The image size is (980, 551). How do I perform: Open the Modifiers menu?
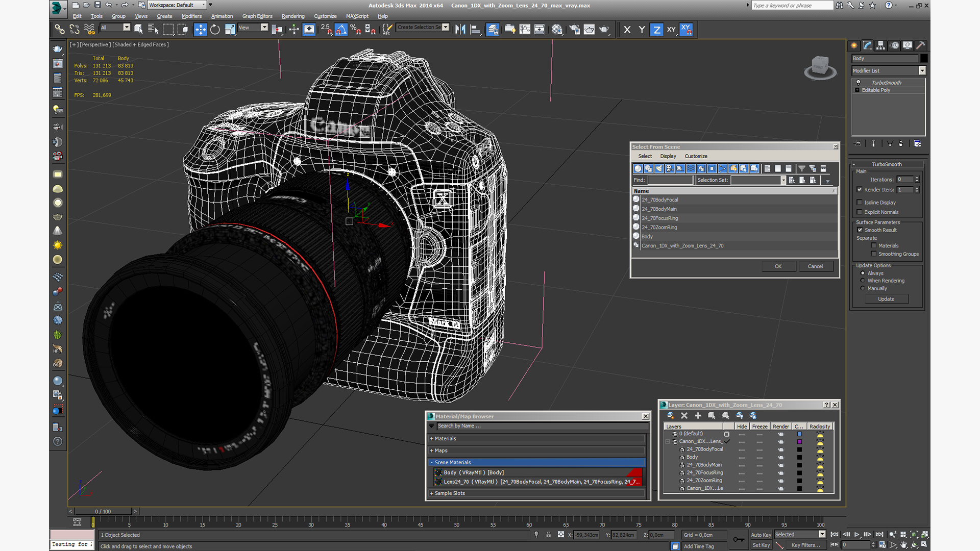(191, 16)
